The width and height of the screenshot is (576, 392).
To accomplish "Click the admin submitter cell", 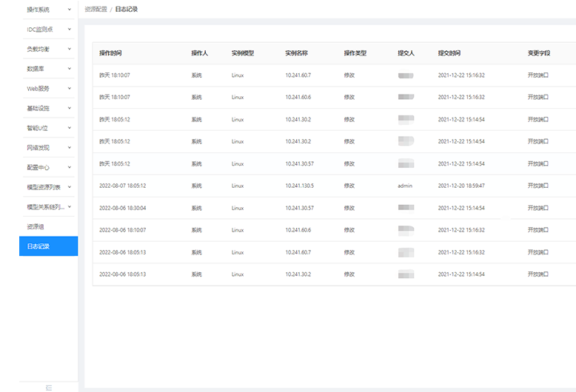I will pyautogui.click(x=405, y=186).
